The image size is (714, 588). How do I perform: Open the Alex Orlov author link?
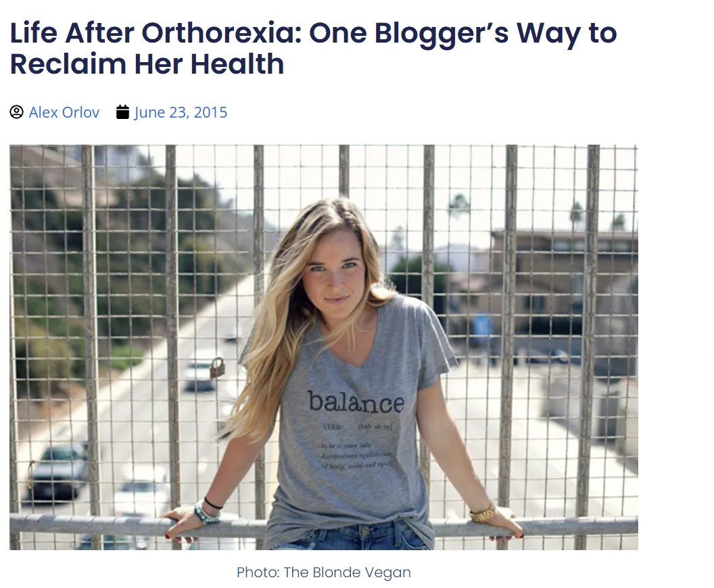point(64,112)
